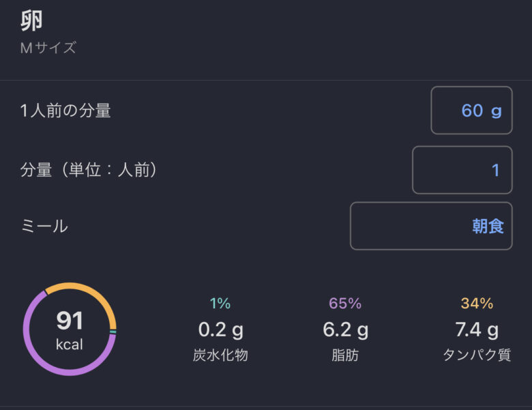The height and width of the screenshot is (410, 532).
Task: Tap the ミール row label
Action: click(x=44, y=226)
